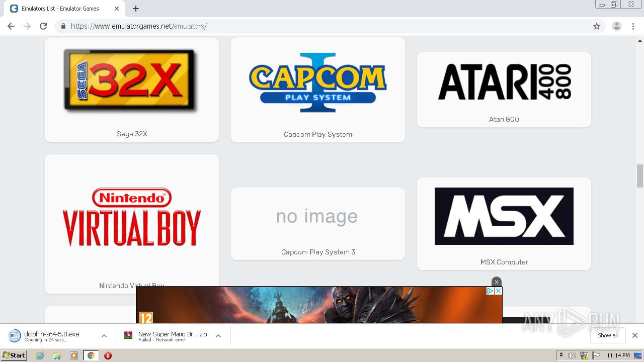The width and height of the screenshot is (644, 362).
Task: Open Windows Explorer folder from taskbar
Action: (x=57, y=355)
